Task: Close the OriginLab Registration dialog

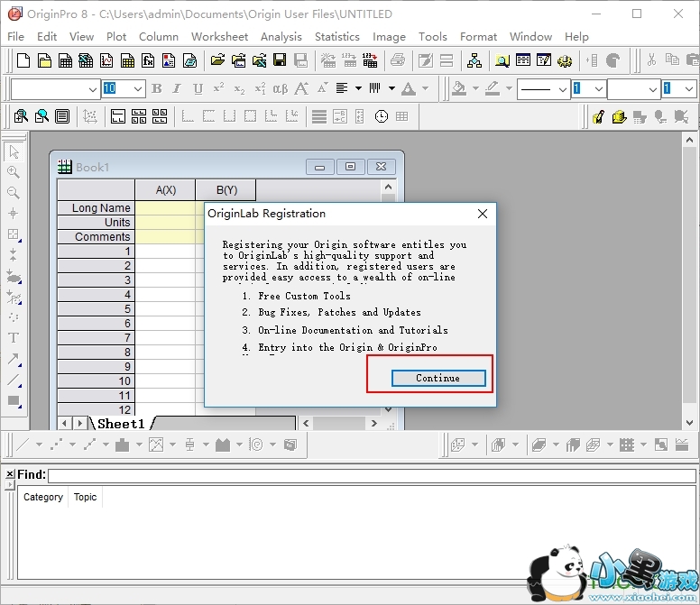Action: tap(483, 214)
